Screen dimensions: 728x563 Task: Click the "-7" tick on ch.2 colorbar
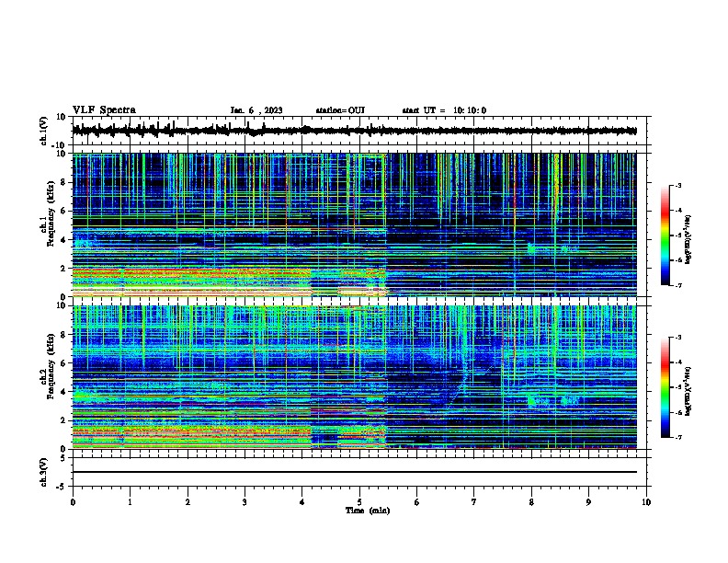[677, 437]
